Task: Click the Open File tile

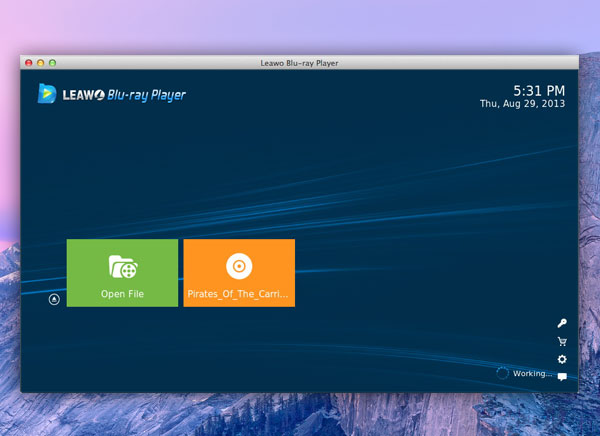Action: (x=122, y=273)
